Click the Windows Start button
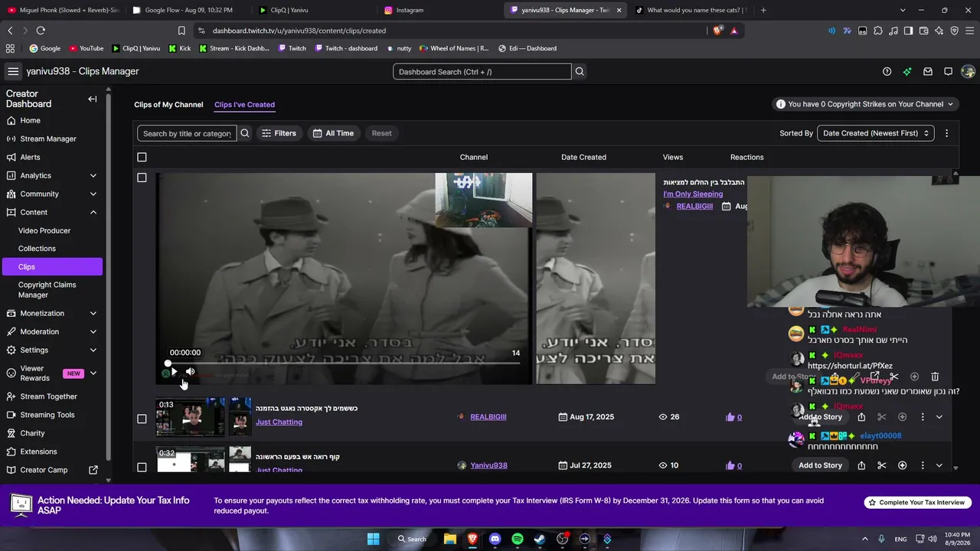The image size is (980, 551). click(x=373, y=539)
